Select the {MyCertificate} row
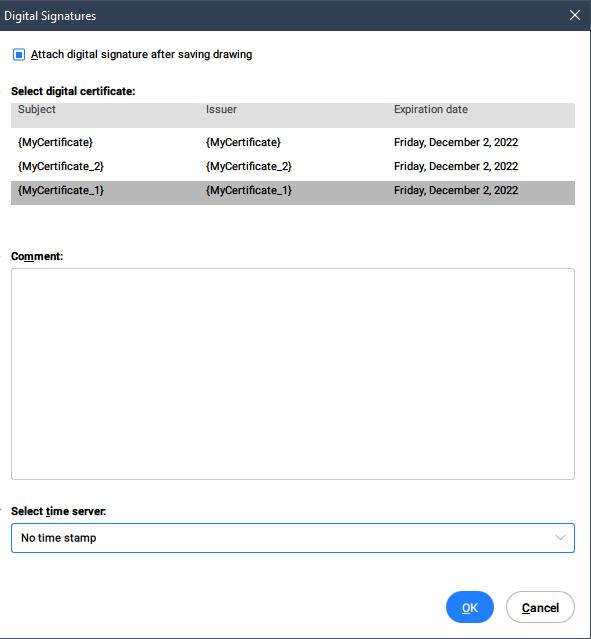This screenshot has height=639, width=591. click(x=293, y=142)
